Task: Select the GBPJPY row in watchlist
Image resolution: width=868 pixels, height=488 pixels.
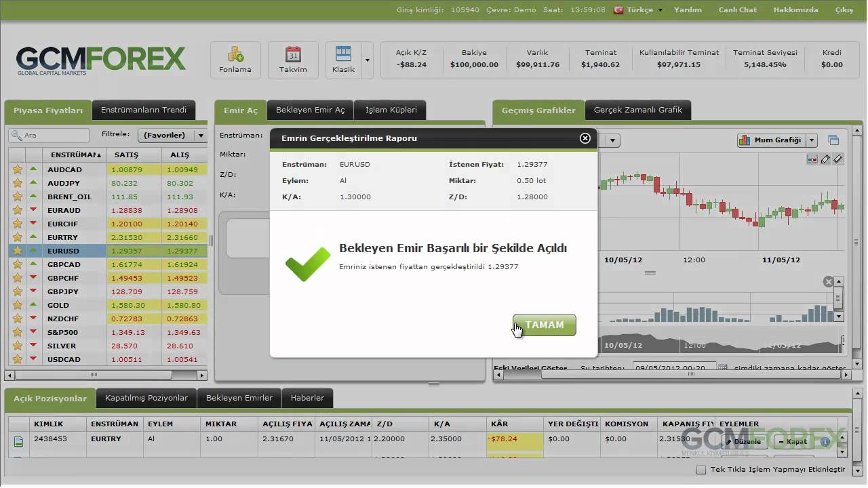Action: pos(108,291)
